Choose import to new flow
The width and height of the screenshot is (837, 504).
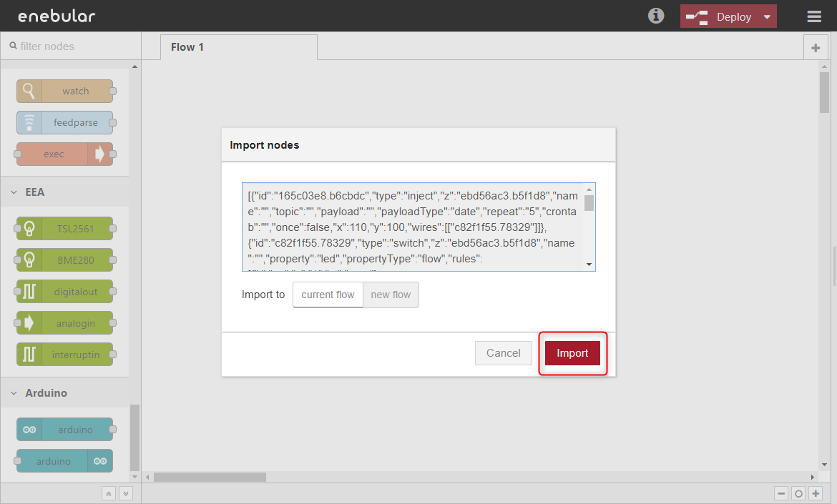391,295
